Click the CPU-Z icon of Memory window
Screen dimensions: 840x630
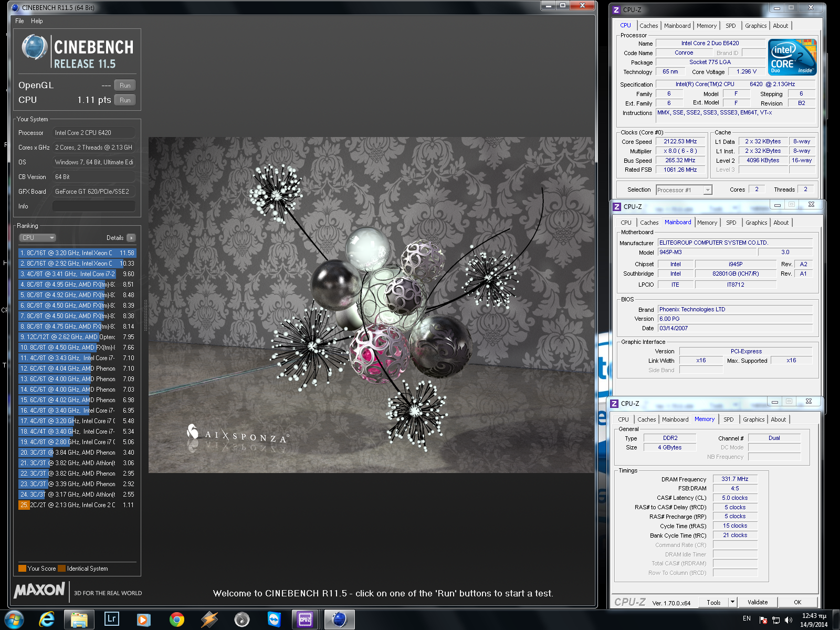(614, 403)
